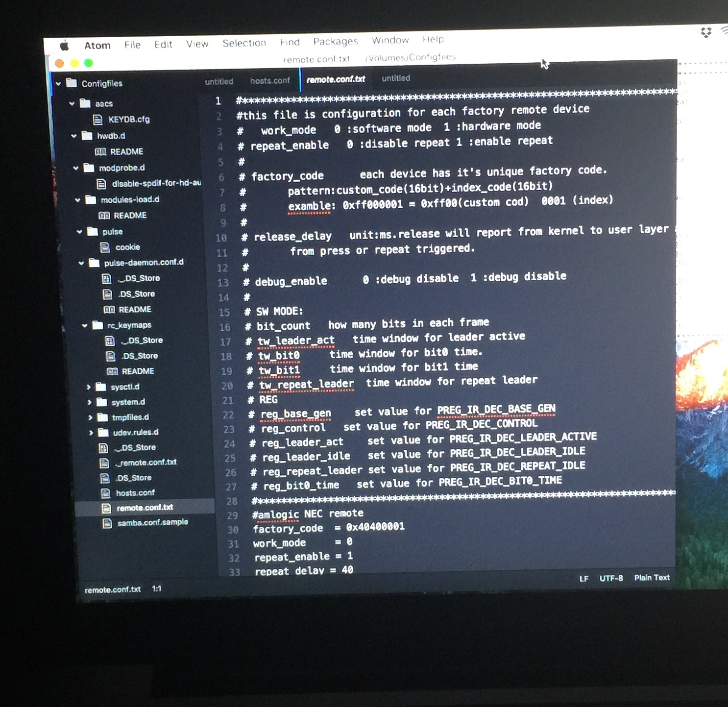Open the Selection menu
Image resolution: width=728 pixels, height=707 pixels.
244,43
